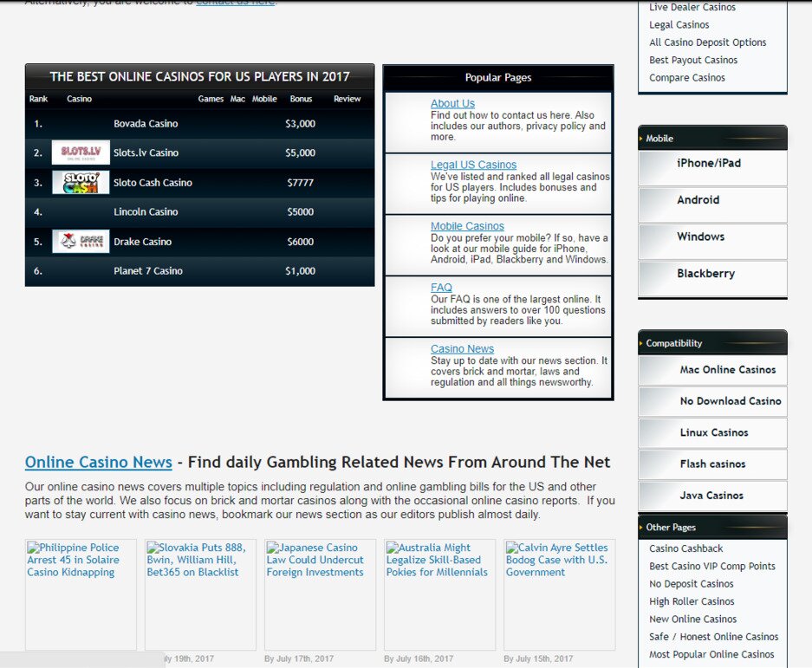Go to Casino News in Popular Pages
This screenshot has width=812, height=668.
(462, 348)
